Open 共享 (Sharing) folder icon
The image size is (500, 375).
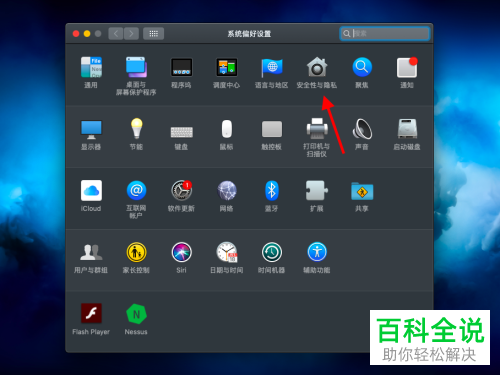point(362,191)
